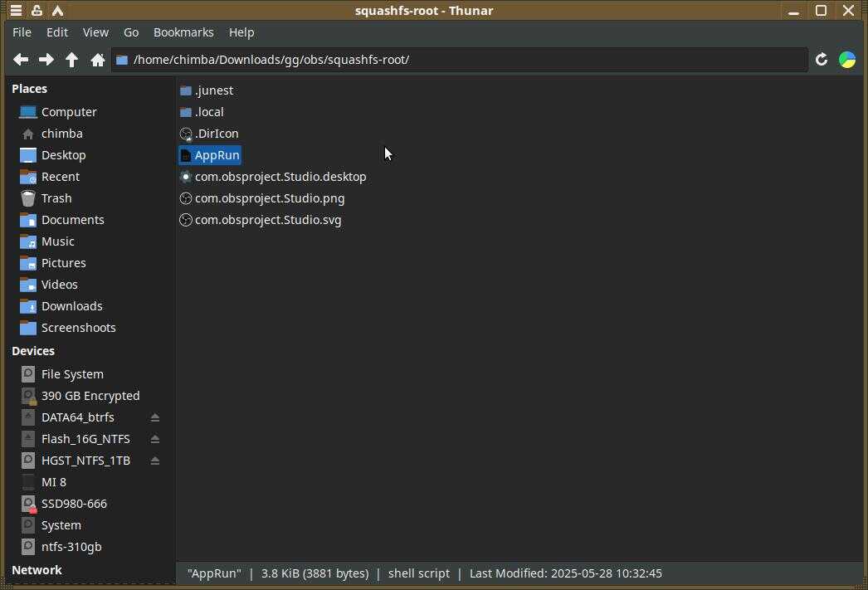Click the Network section header
This screenshot has width=868, height=590.
(x=37, y=570)
